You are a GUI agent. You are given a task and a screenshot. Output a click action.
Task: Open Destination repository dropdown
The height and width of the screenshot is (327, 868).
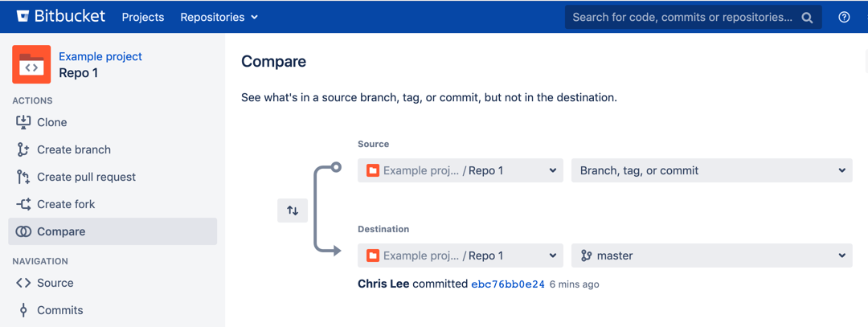(x=460, y=255)
